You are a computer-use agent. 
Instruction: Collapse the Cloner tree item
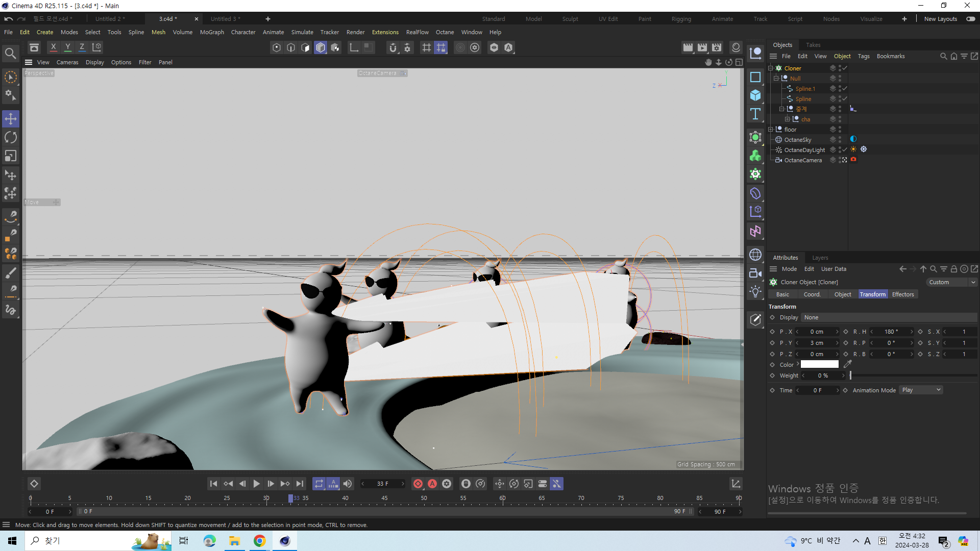(771, 68)
